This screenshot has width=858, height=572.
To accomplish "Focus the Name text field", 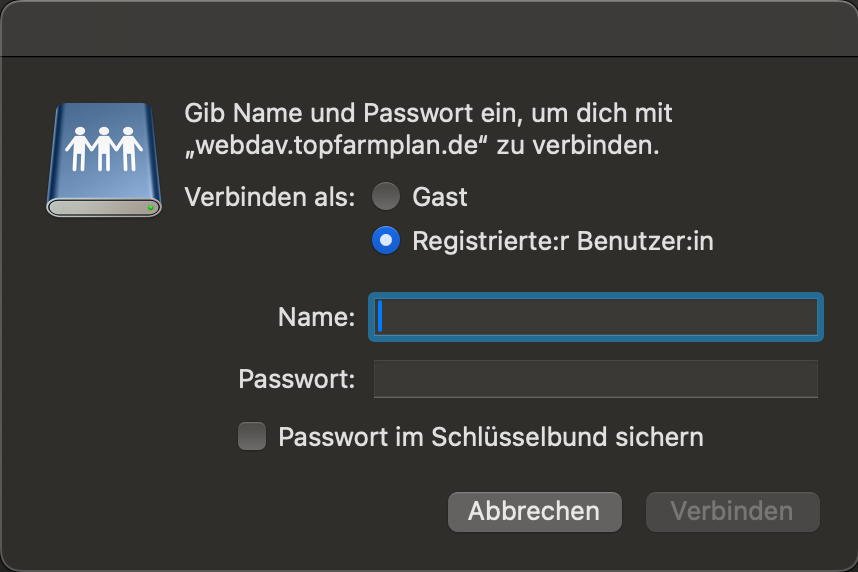I will [596, 318].
